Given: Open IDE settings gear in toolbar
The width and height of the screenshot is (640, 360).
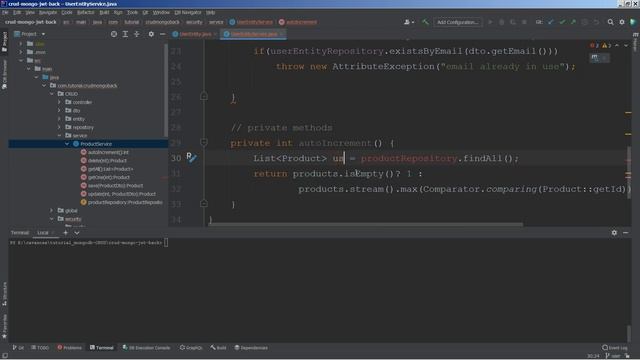Looking at the screenshot, I should pyautogui.click(x=622, y=22).
